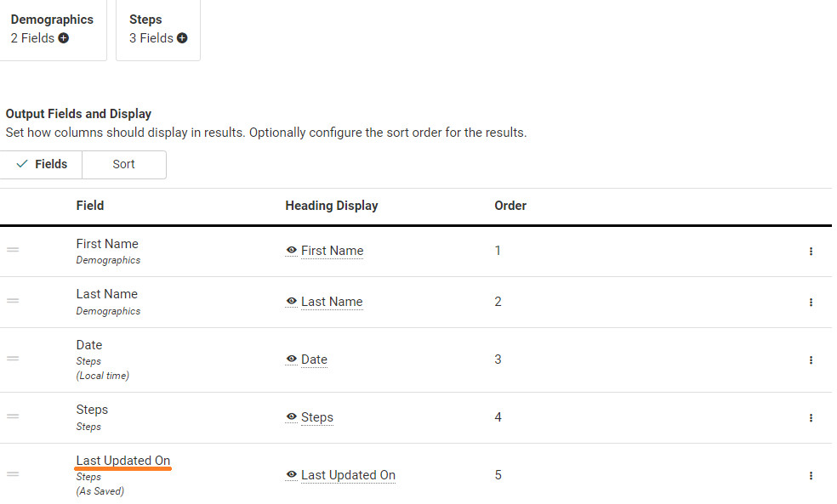
Task: Grab drag handle for First Name row
Action: click(13, 250)
